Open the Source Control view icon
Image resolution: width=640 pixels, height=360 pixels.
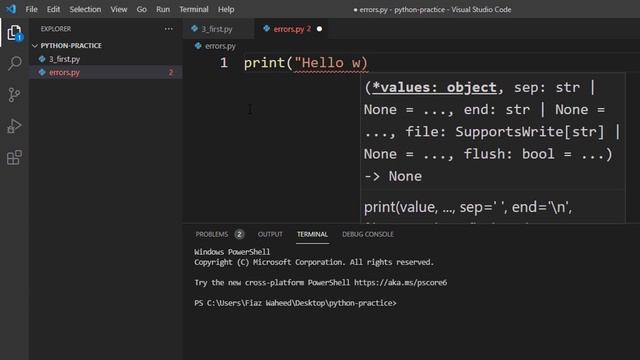[x=14, y=95]
